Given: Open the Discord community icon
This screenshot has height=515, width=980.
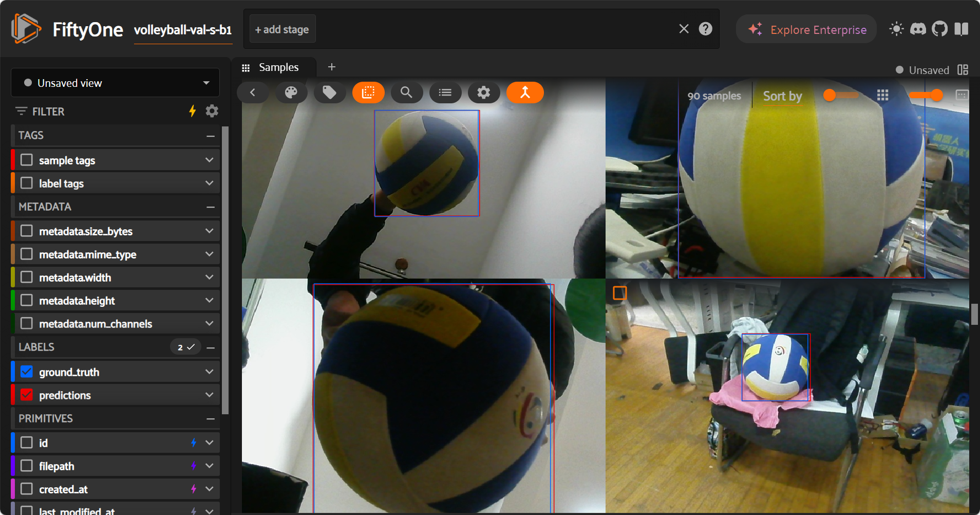Looking at the screenshot, I should click(918, 29).
